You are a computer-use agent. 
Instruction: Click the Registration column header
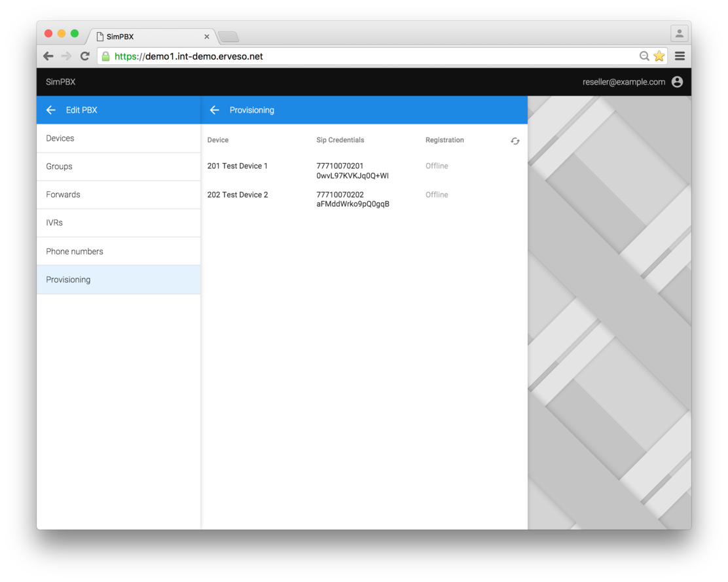tap(445, 139)
